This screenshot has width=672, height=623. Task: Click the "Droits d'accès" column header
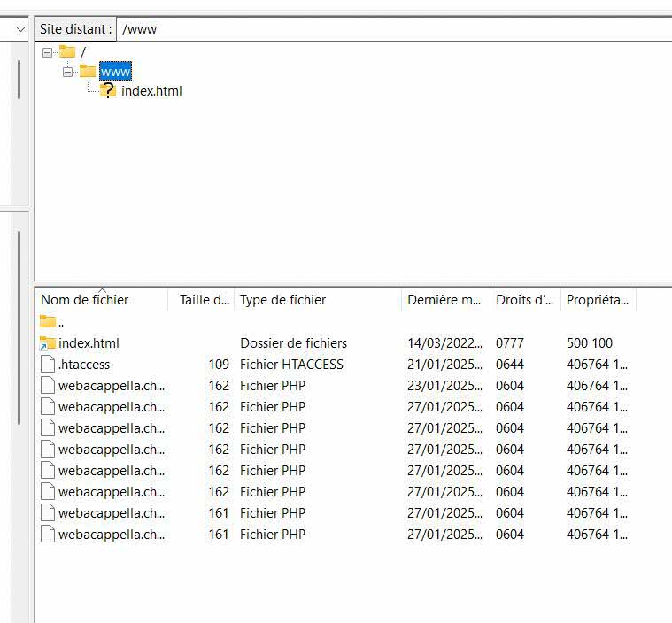point(525,300)
